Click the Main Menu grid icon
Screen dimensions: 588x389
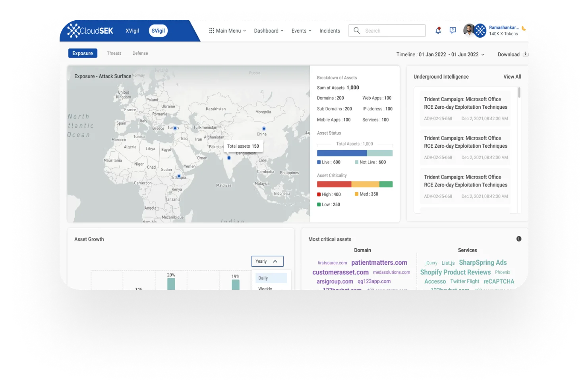click(212, 31)
